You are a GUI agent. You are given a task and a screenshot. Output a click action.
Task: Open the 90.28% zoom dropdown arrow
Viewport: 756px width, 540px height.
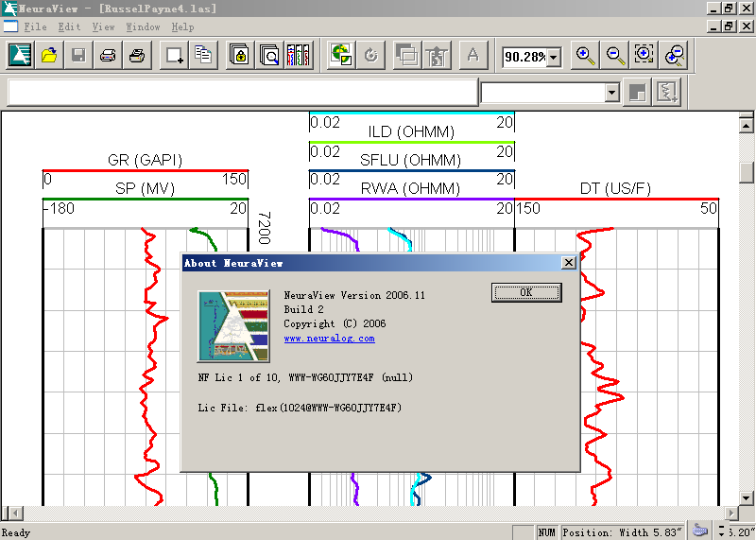(554, 58)
